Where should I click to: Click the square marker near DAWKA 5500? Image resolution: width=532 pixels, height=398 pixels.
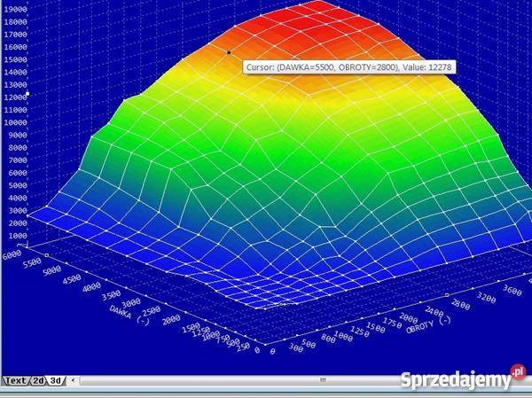pos(47,255)
